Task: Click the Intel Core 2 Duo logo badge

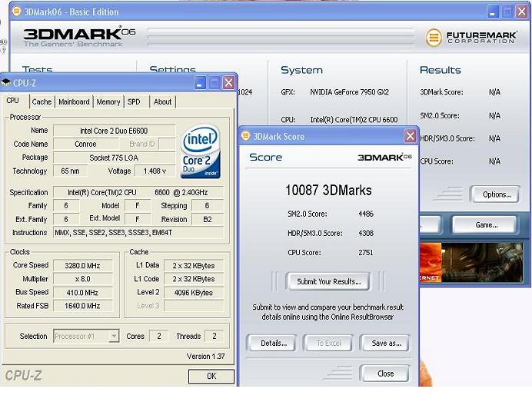Action: tap(200, 151)
